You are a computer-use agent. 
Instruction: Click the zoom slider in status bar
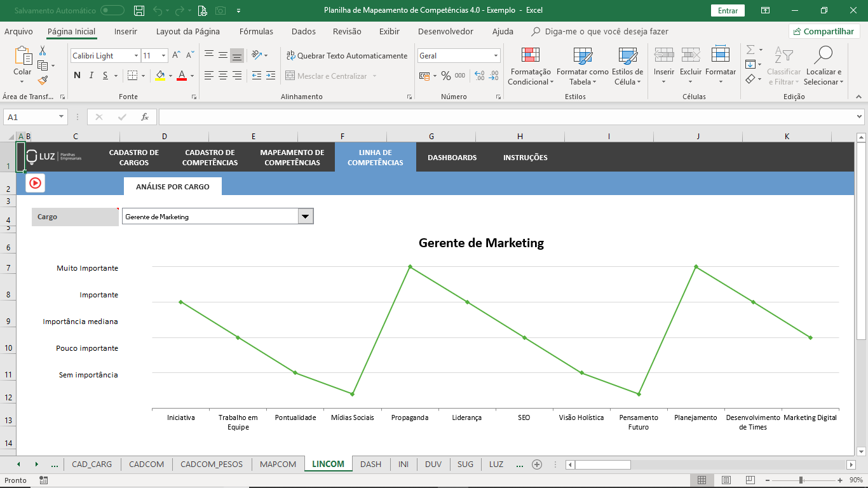(801, 480)
